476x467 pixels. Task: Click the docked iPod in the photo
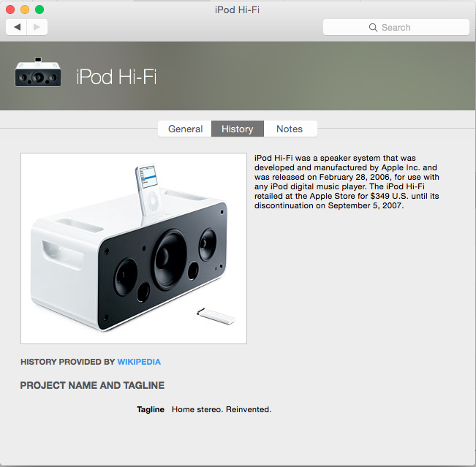tap(149, 190)
